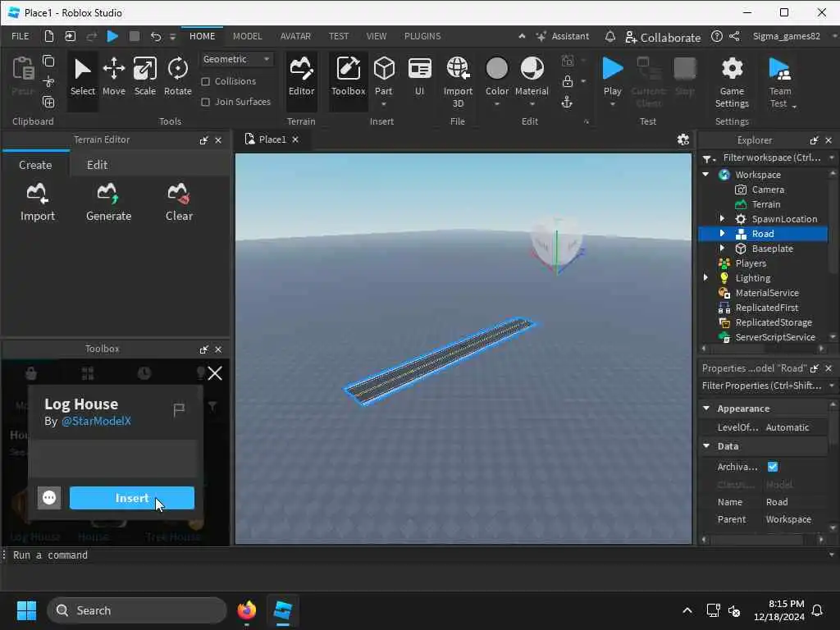
Task: Click the Share icon near username
Action: coord(734,36)
